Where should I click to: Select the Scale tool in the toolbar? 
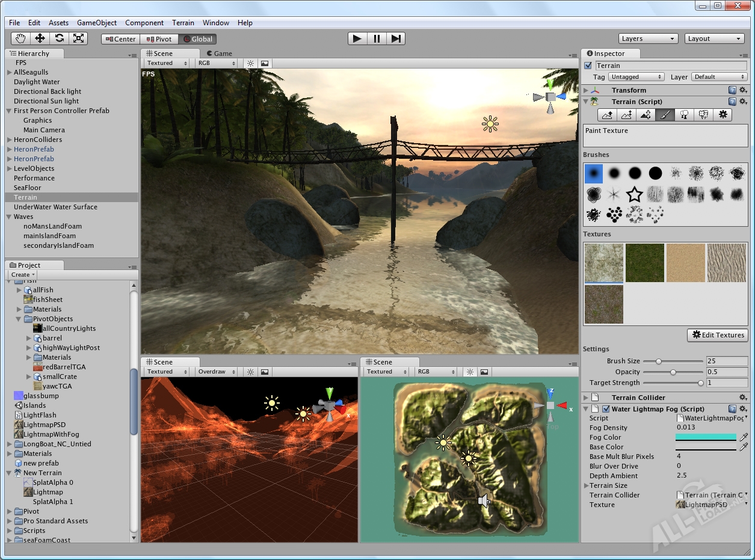pos(78,38)
